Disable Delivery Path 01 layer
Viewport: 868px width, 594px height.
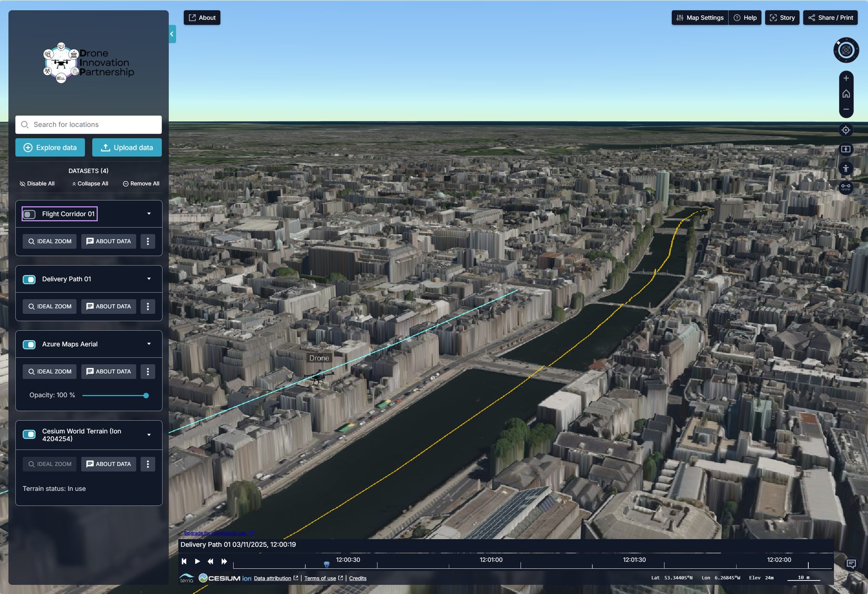29,279
